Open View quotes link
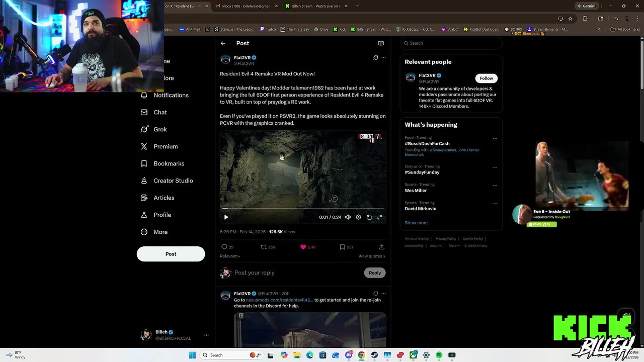 point(372,256)
